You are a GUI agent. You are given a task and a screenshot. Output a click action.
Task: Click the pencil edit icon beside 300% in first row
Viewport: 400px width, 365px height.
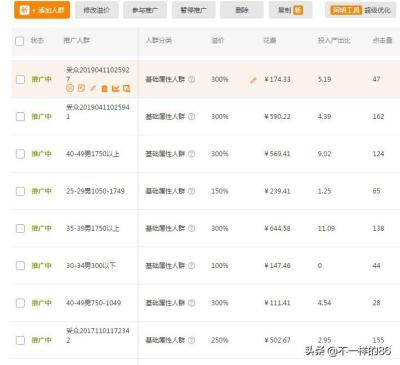[x=253, y=80]
